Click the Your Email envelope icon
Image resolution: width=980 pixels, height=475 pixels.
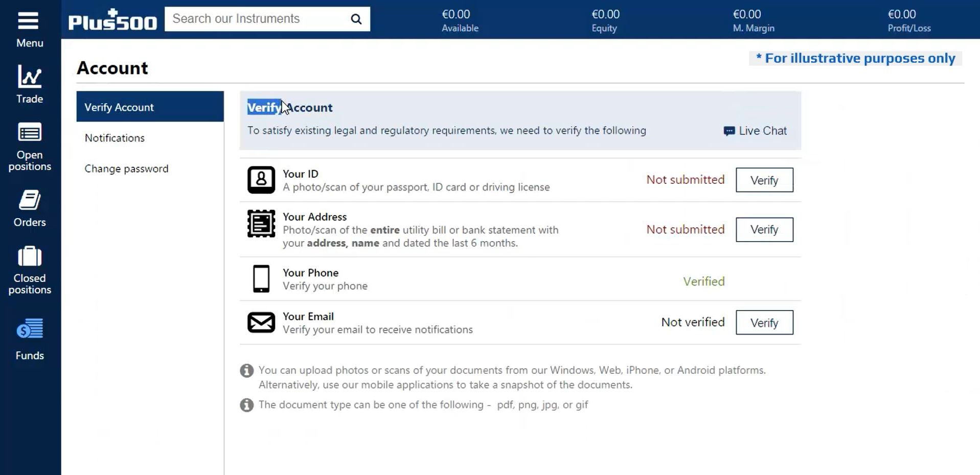point(261,323)
